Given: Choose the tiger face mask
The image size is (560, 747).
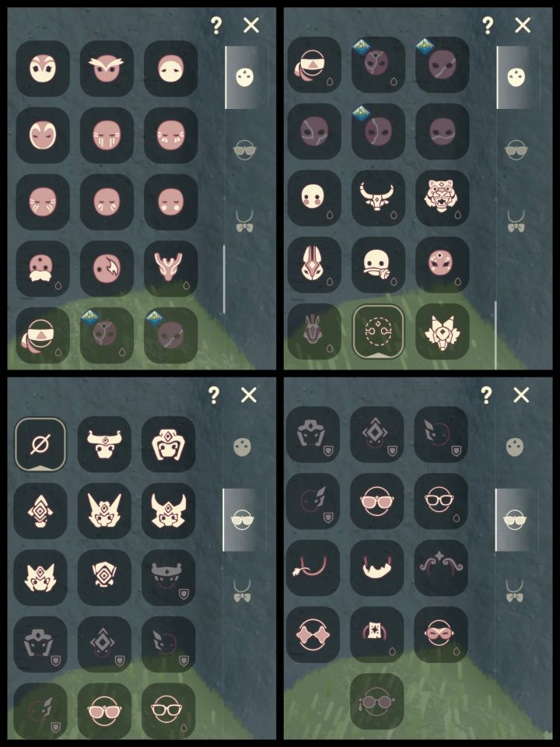Looking at the screenshot, I should (x=442, y=198).
